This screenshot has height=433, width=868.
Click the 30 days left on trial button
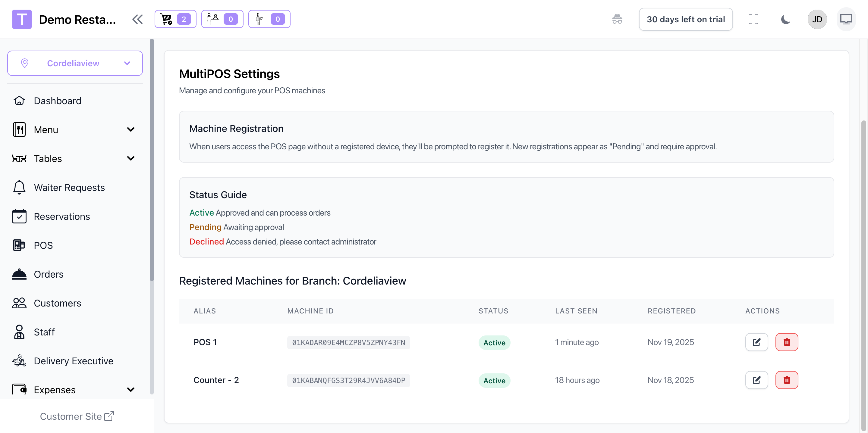pyautogui.click(x=685, y=19)
